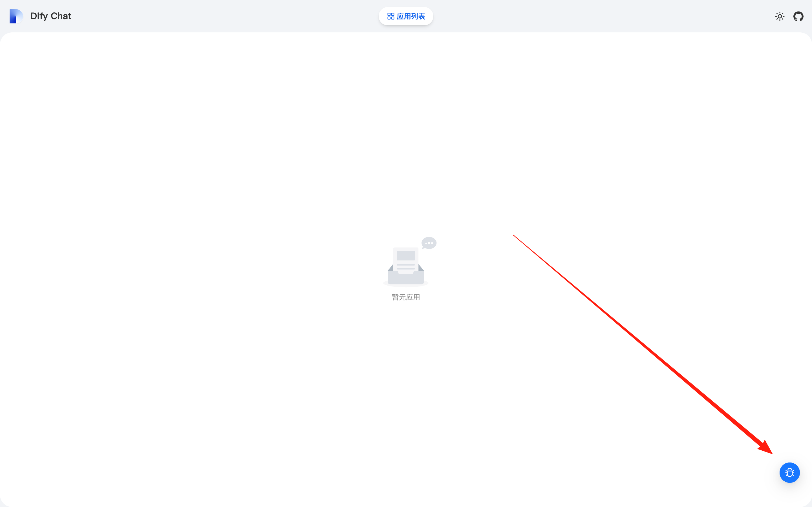Screen dimensions: 812x507
Task: Click the document sheet inside the inbox graphic
Action: (x=406, y=262)
